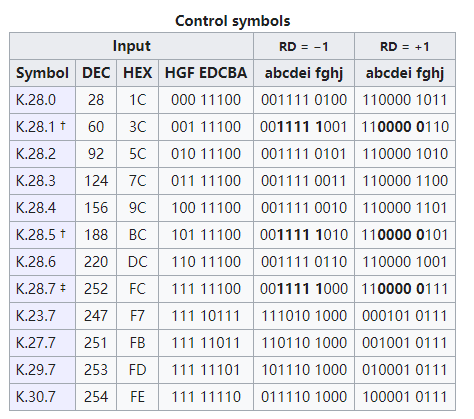Click the HGF EDCBA column header
The image size is (474, 419).
click(206, 73)
